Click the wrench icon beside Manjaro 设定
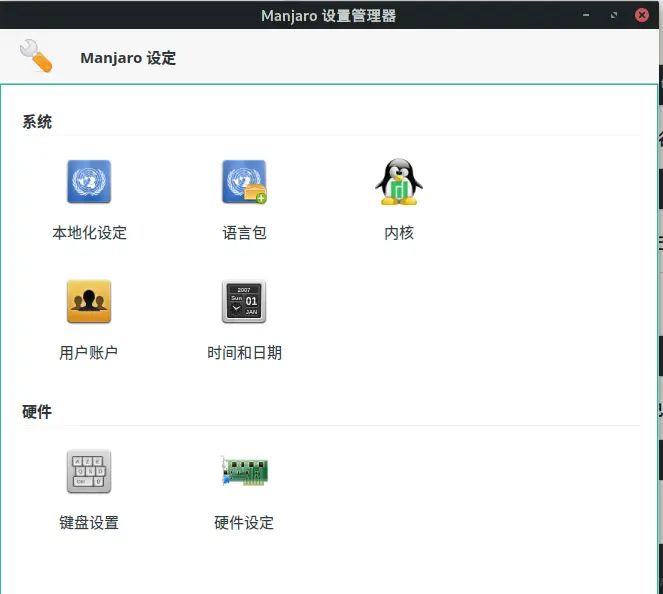The width and height of the screenshot is (663, 594). tap(36, 56)
